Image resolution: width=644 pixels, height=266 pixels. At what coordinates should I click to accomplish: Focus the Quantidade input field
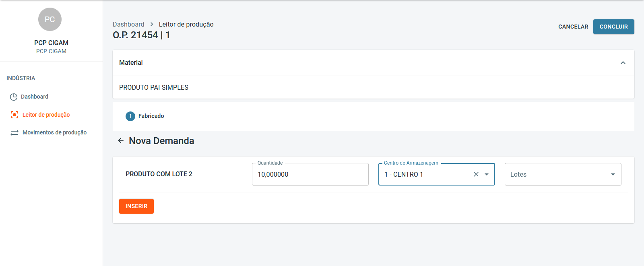(x=310, y=174)
